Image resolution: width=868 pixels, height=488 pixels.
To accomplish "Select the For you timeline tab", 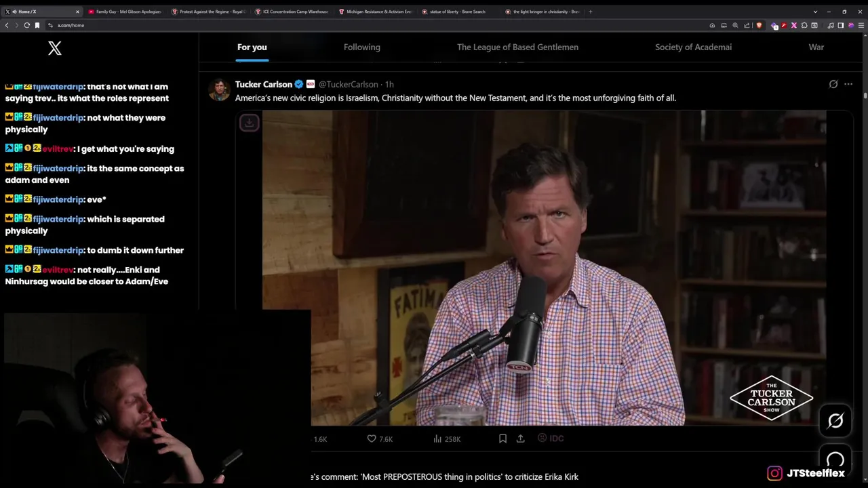I will pyautogui.click(x=252, y=47).
